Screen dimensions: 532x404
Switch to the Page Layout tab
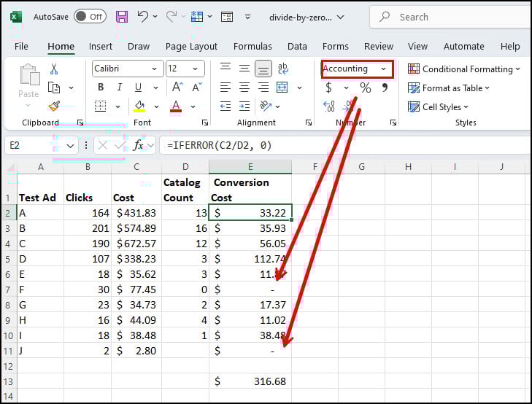(191, 47)
